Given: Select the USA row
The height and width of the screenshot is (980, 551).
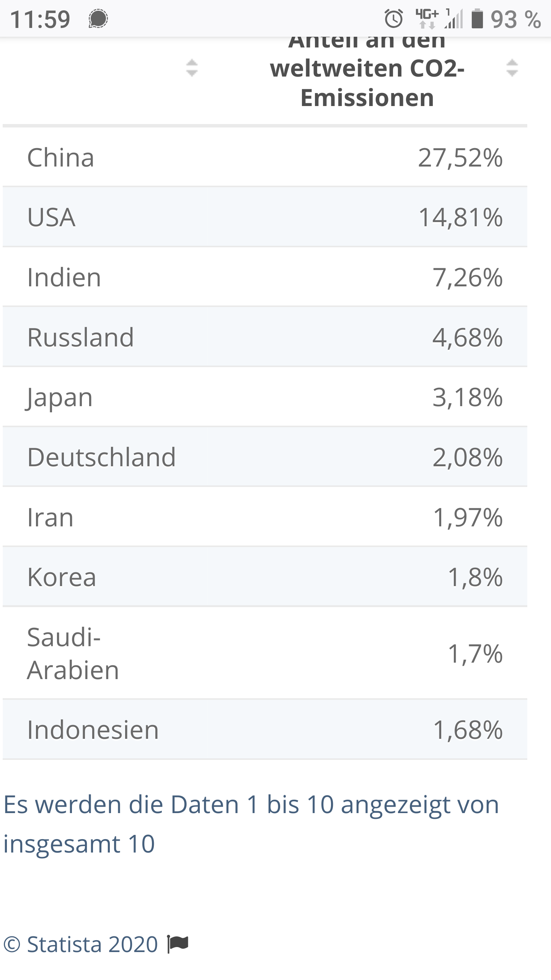Looking at the screenshot, I should [x=265, y=217].
